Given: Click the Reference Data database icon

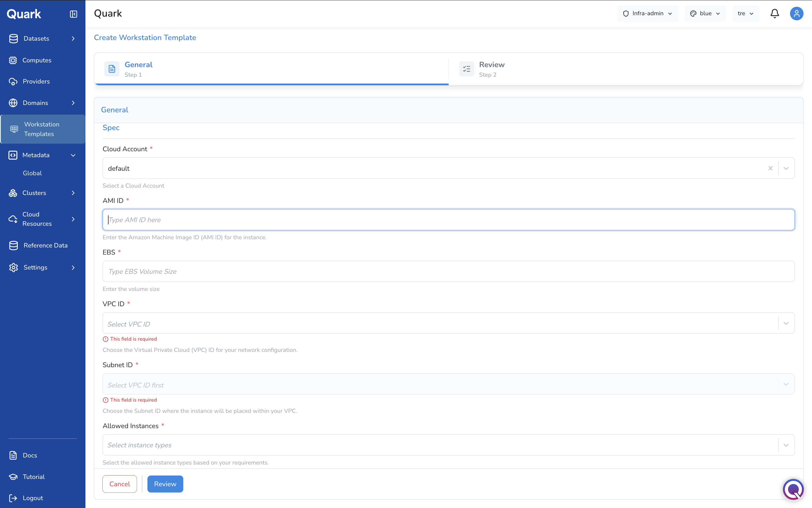Looking at the screenshot, I should click(x=14, y=245).
